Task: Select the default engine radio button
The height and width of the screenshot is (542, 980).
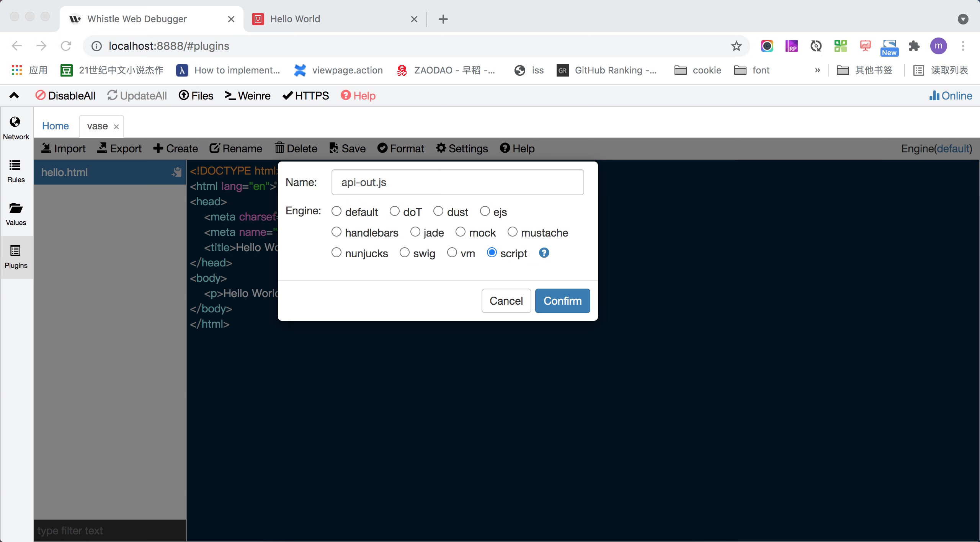Action: click(x=336, y=211)
